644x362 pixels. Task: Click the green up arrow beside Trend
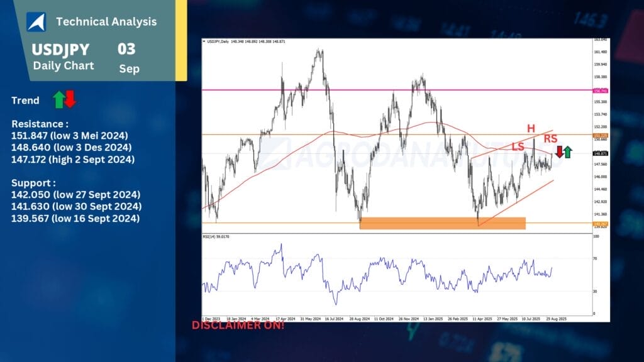tap(58, 99)
